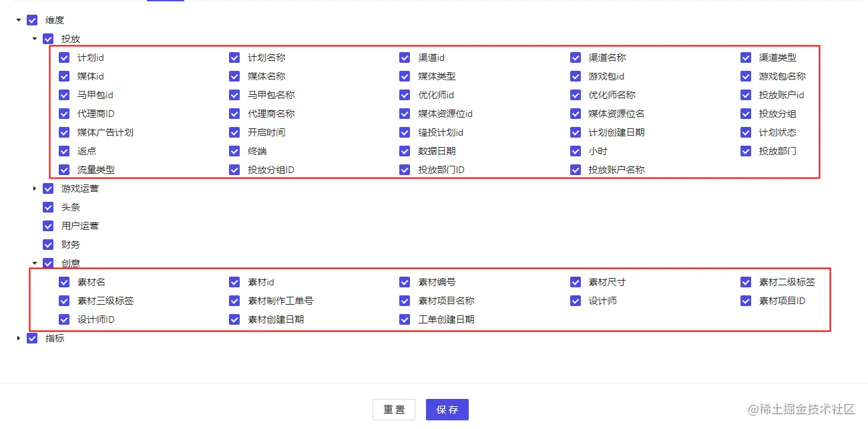Toggle the 游戏包名称 checkbox

click(x=746, y=76)
